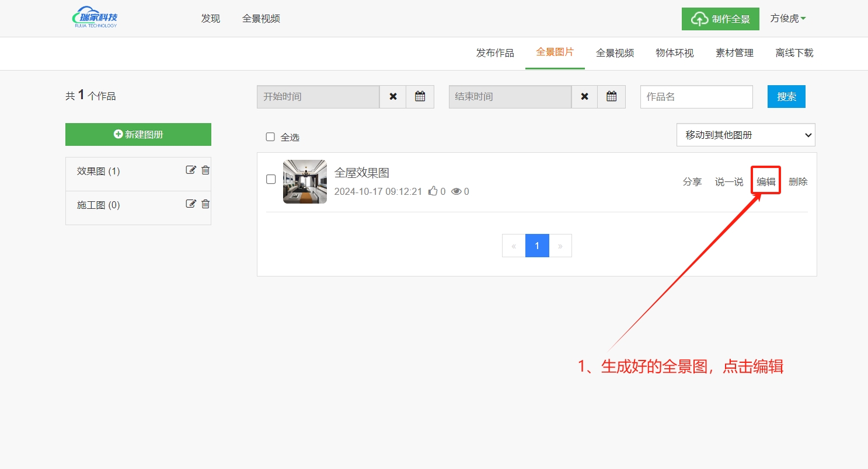
Task: Click the edit icon for 施工图 album
Action: (x=190, y=204)
